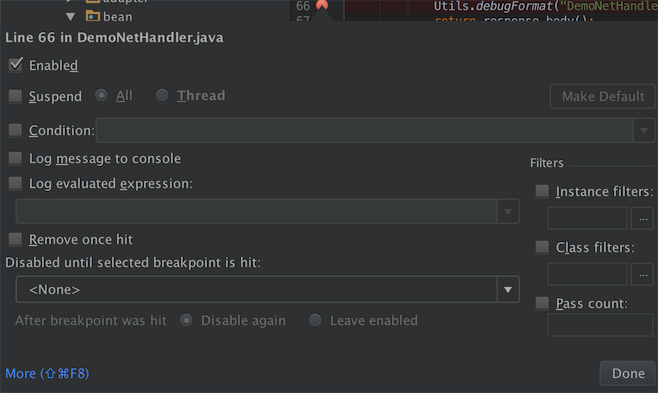Choose Leave enabled radio option
This screenshot has height=393, width=658.
(315, 320)
